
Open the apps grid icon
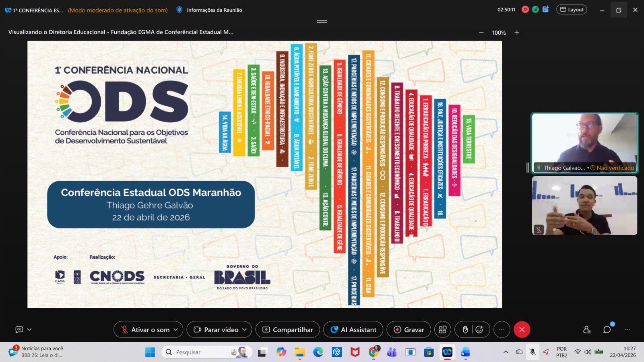coord(442,329)
